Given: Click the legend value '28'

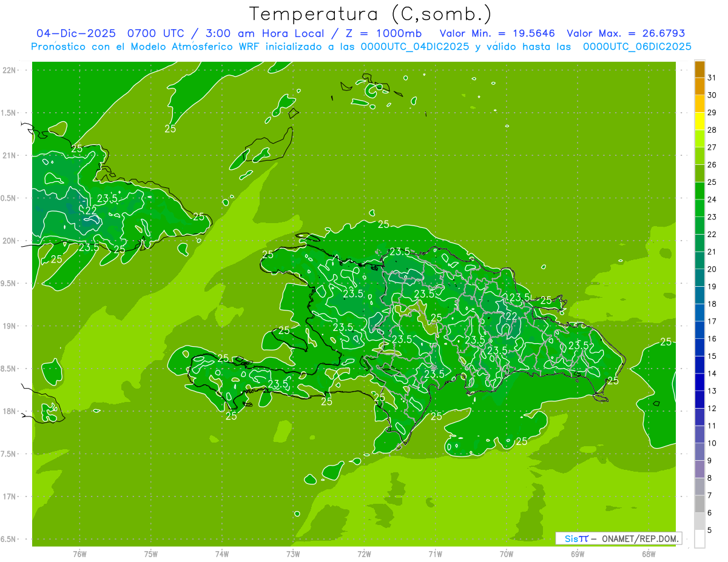Looking at the screenshot, I should [x=712, y=130].
